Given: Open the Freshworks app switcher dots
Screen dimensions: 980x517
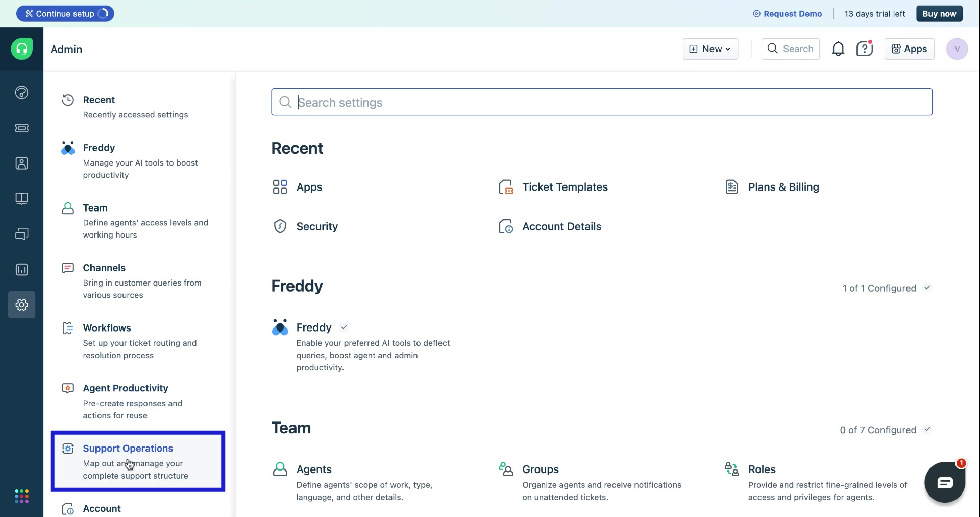Looking at the screenshot, I should pos(21,496).
